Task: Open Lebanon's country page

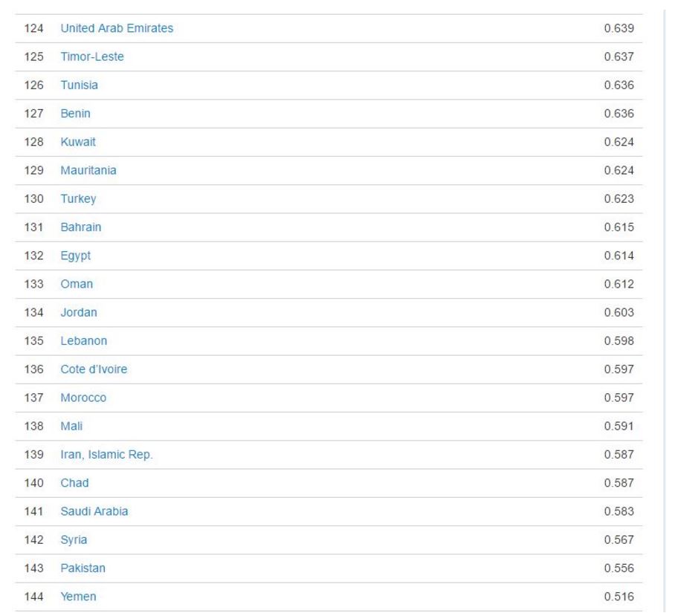Action: (x=83, y=341)
